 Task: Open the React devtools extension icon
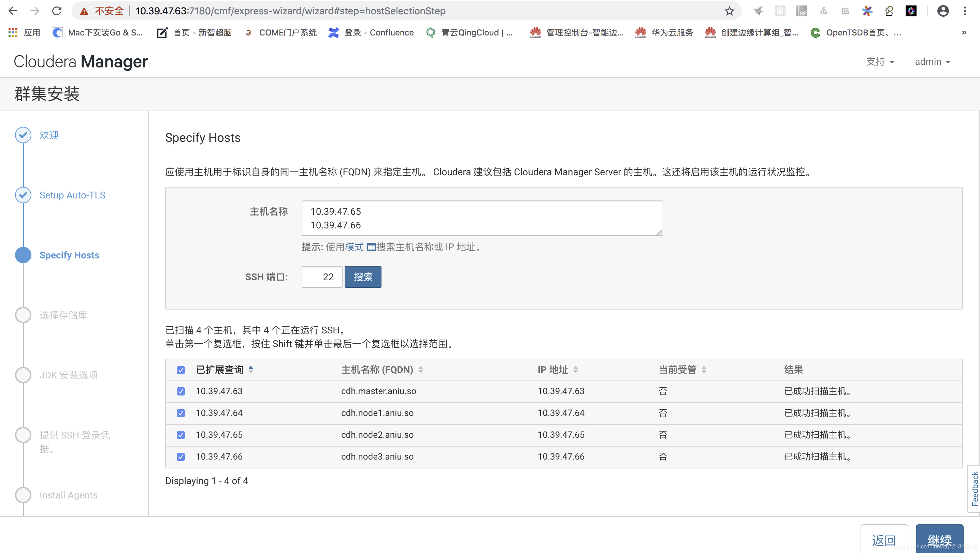(780, 11)
